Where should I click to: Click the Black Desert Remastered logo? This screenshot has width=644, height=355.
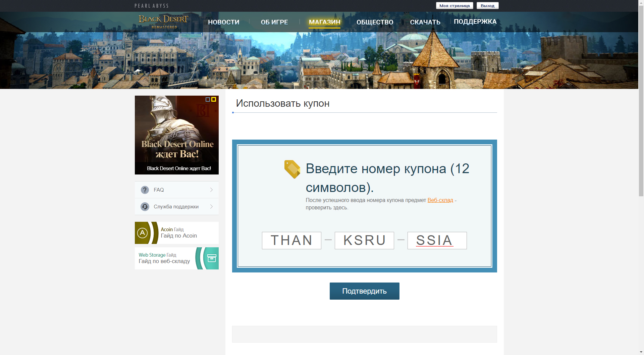tap(164, 22)
